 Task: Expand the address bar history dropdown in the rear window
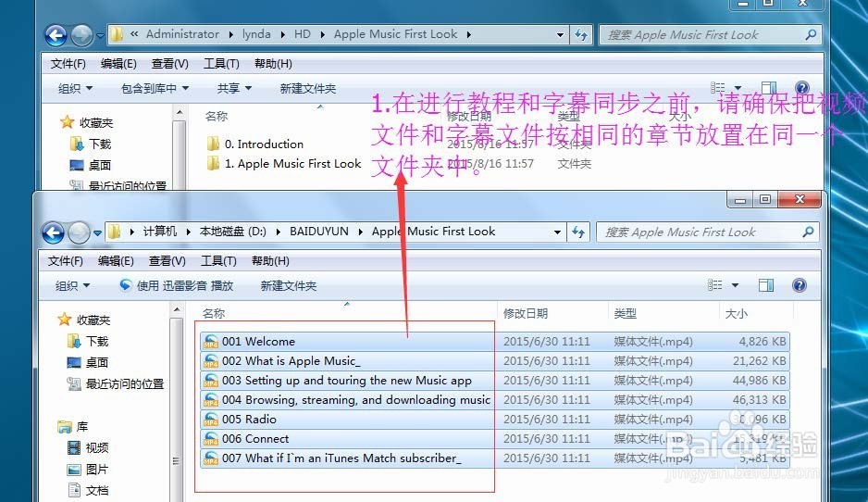click(x=560, y=35)
